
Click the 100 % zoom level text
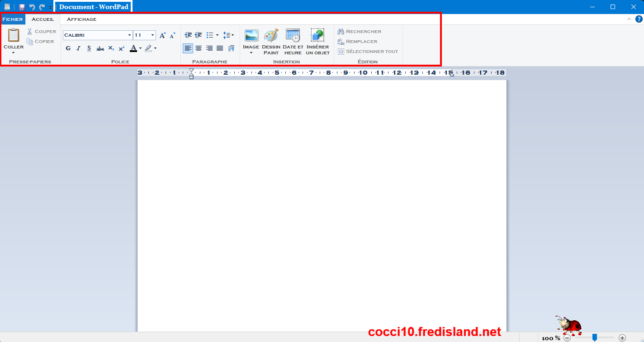pyautogui.click(x=551, y=338)
